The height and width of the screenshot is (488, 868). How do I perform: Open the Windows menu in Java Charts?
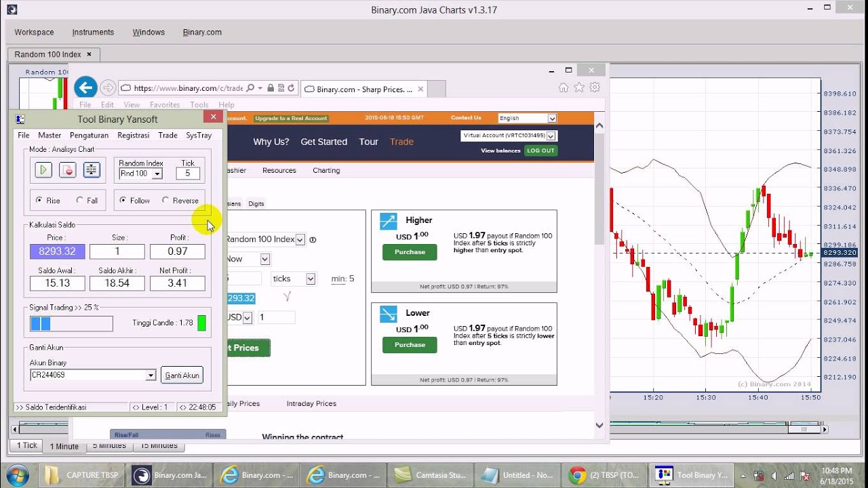pos(149,32)
